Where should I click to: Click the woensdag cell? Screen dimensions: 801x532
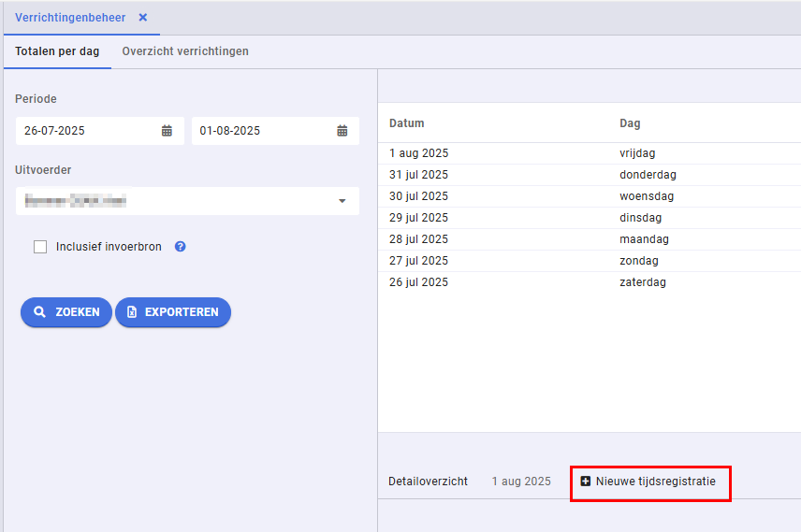point(647,196)
